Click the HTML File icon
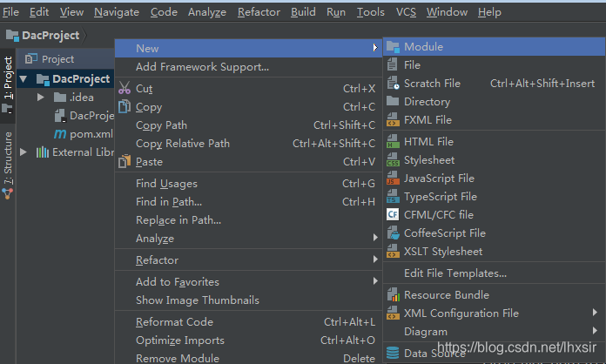 tap(393, 141)
